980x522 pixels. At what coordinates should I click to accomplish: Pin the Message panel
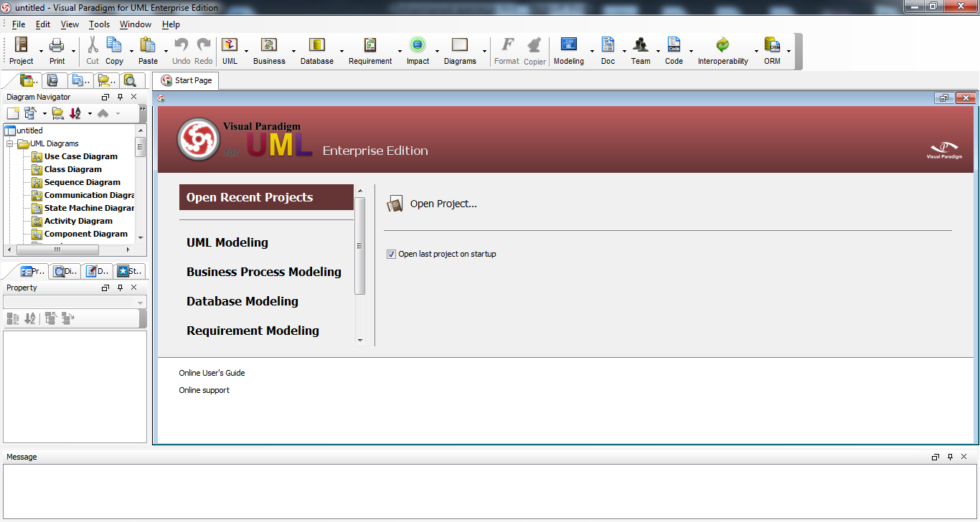tap(950, 457)
